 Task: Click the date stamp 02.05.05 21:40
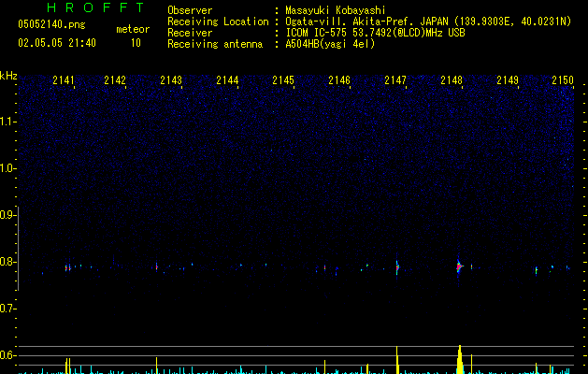(57, 43)
